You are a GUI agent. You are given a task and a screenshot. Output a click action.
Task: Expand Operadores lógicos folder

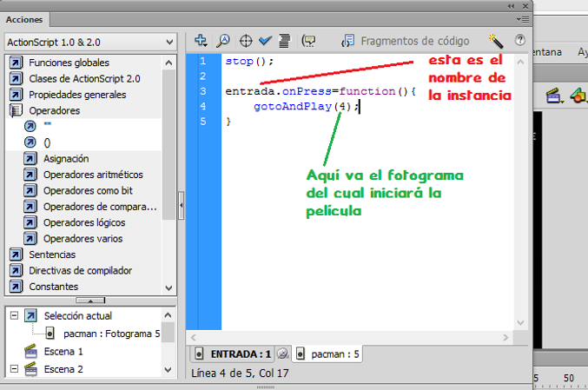(74, 222)
